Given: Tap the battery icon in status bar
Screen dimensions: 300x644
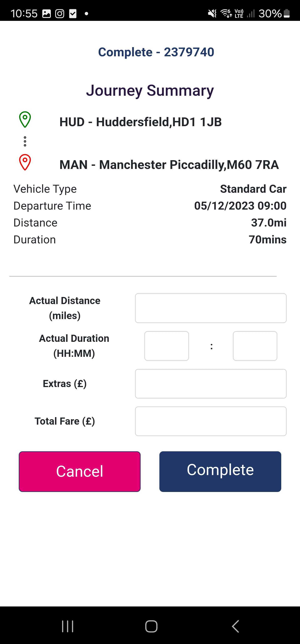Looking at the screenshot, I should 287,14.
